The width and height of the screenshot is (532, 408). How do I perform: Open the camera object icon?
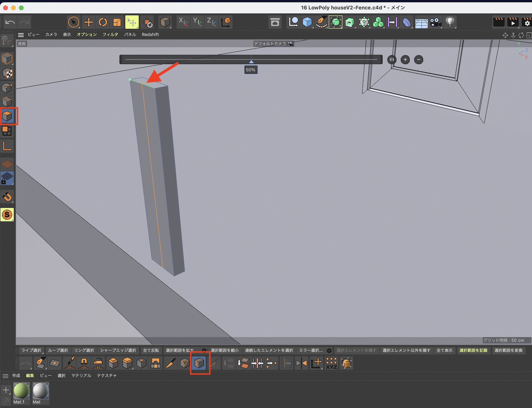pos(435,22)
